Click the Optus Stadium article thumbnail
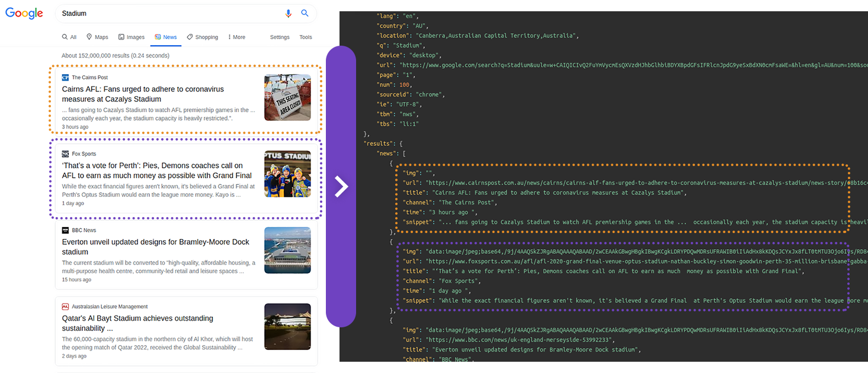 [287, 173]
